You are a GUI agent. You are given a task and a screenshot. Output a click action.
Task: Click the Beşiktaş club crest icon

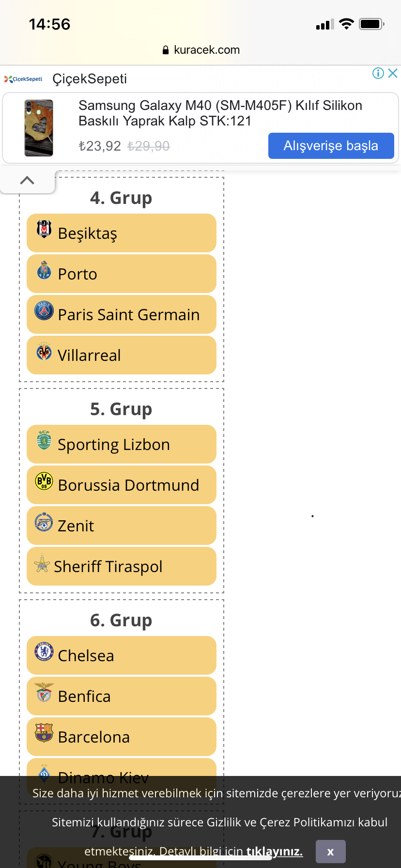point(44,228)
